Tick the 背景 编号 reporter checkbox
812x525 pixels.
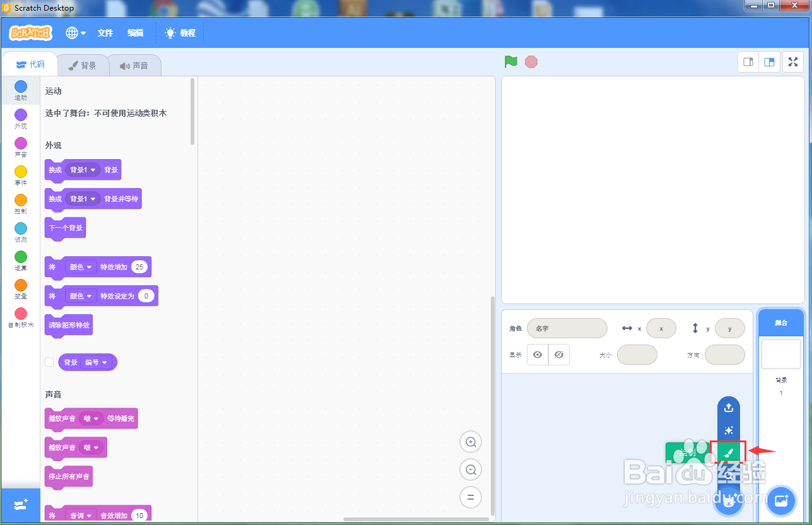point(49,362)
